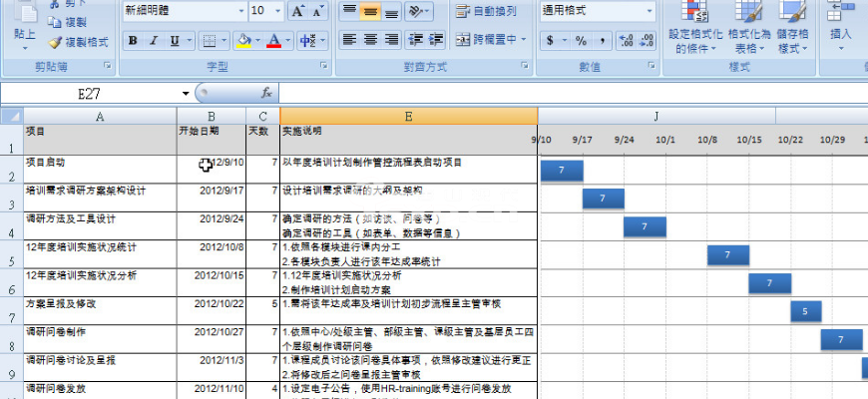Toggle italic text style
The image size is (868, 399).
(155, 41)
